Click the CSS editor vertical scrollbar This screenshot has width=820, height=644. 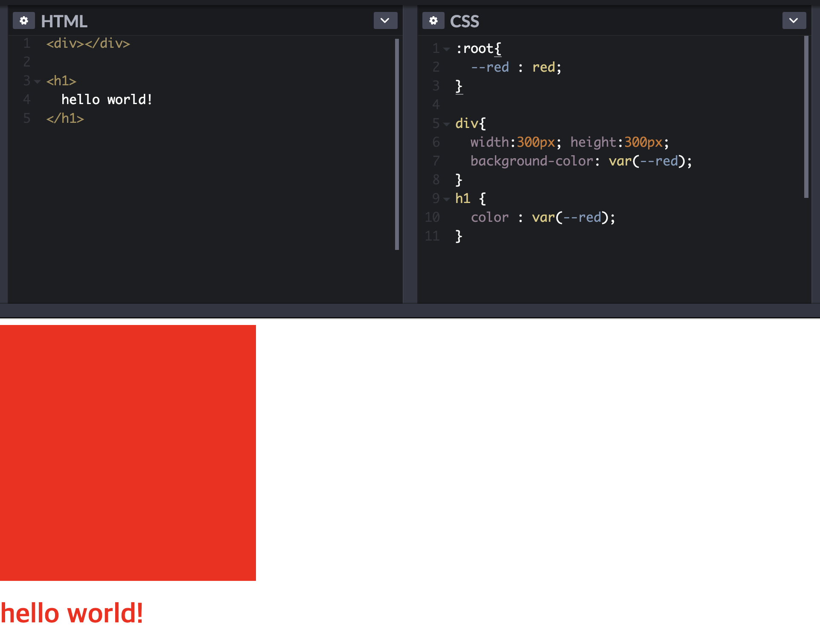point(806,117)
